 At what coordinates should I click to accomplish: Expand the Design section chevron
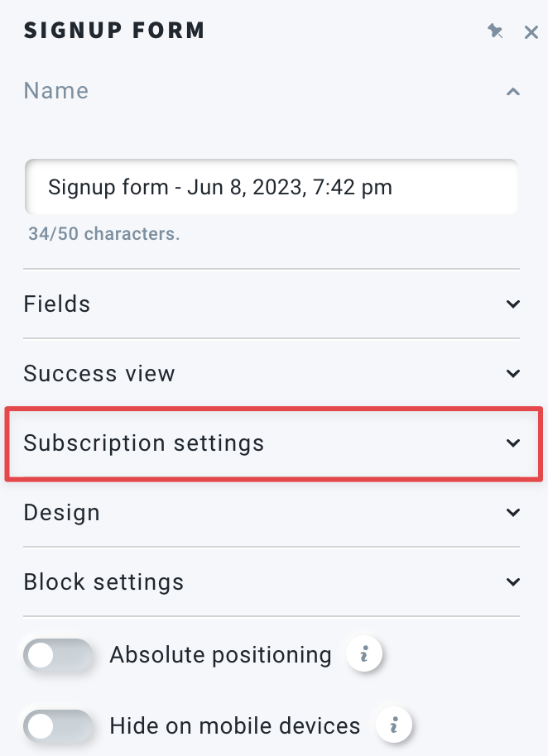coord(512,512)
